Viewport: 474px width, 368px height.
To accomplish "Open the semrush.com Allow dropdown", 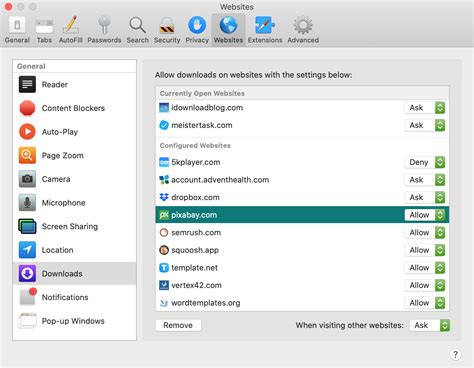I will click(x=425, y=233).
